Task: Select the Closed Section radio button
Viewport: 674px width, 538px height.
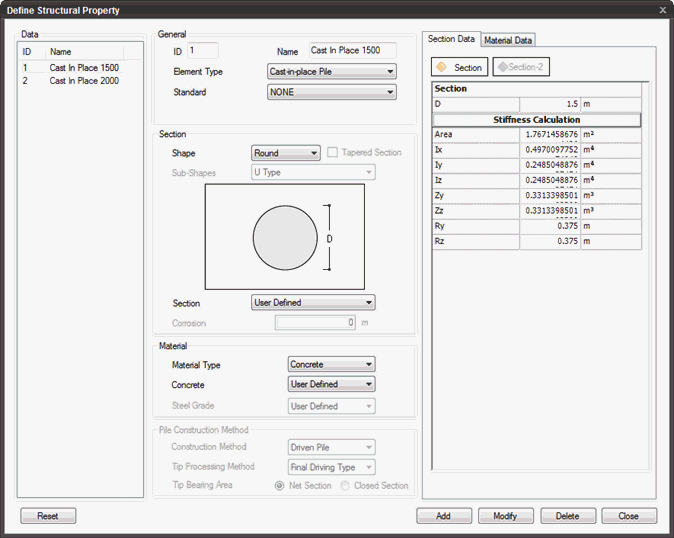Action: (345, 486)
